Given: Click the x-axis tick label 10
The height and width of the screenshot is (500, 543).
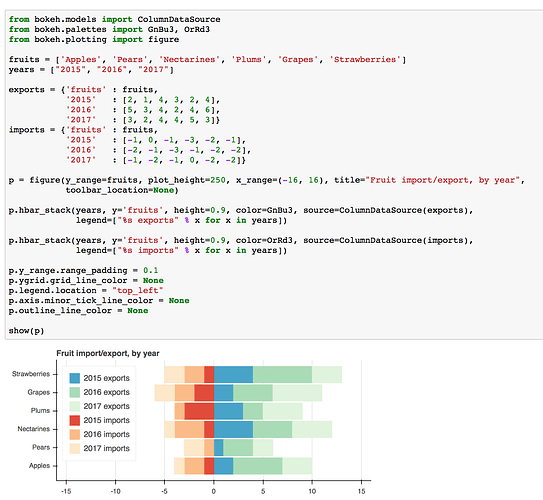Looking at the screenshot, I should 312,491.
